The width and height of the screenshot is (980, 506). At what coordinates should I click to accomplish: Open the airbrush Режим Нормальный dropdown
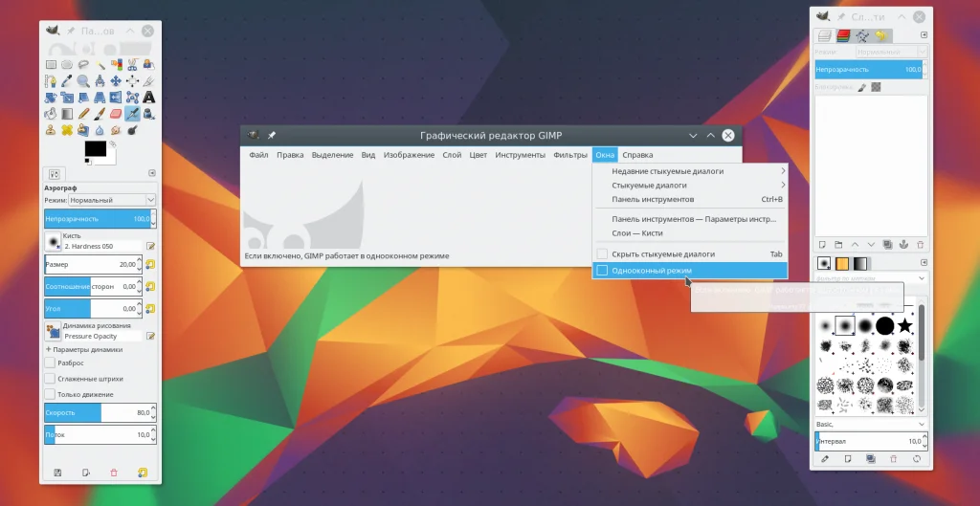112,200
